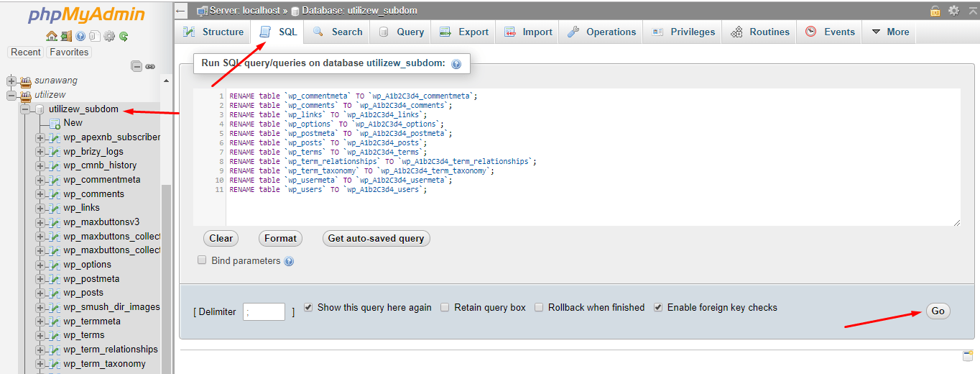Click help icon next to Bind parameters
980x374 pixels.
tap(289, 261)
